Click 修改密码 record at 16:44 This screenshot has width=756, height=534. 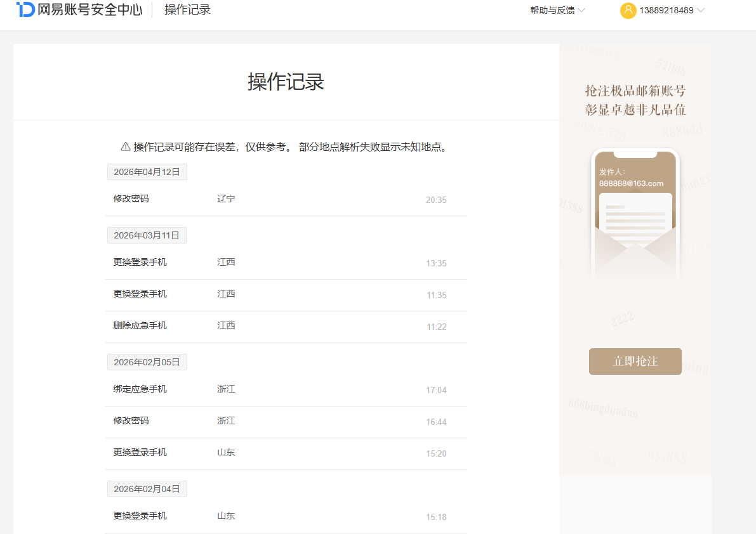tap(131, 421)
